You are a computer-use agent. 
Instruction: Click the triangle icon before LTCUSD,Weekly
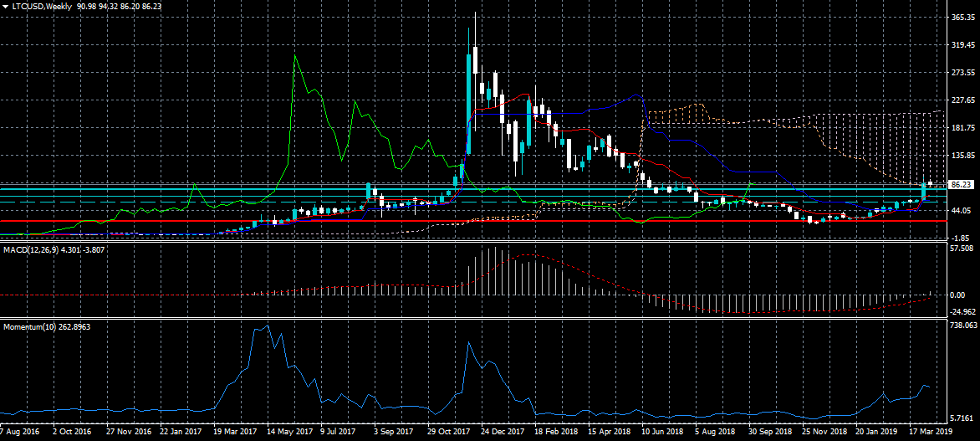click(x=5, y=6)
